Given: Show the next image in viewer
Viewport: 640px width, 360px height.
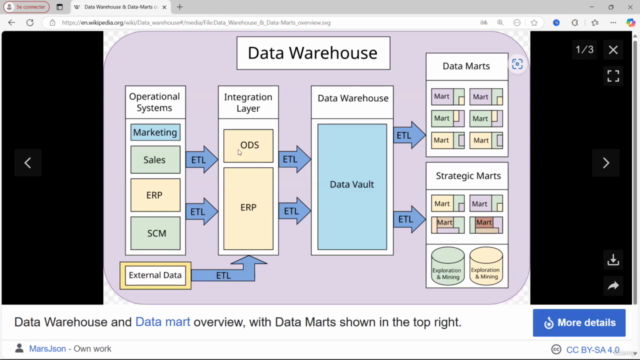Looking at the screenshot, I should (606, 163).
